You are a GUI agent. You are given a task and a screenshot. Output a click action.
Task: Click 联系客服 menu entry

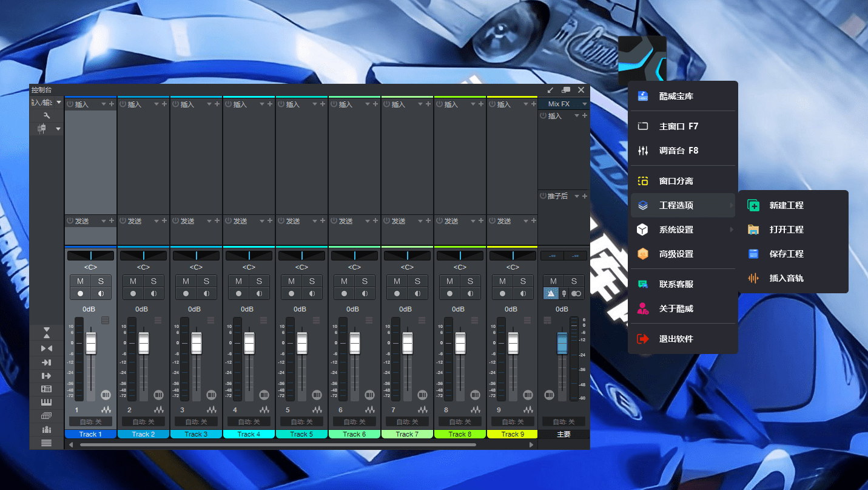(683, 284)
